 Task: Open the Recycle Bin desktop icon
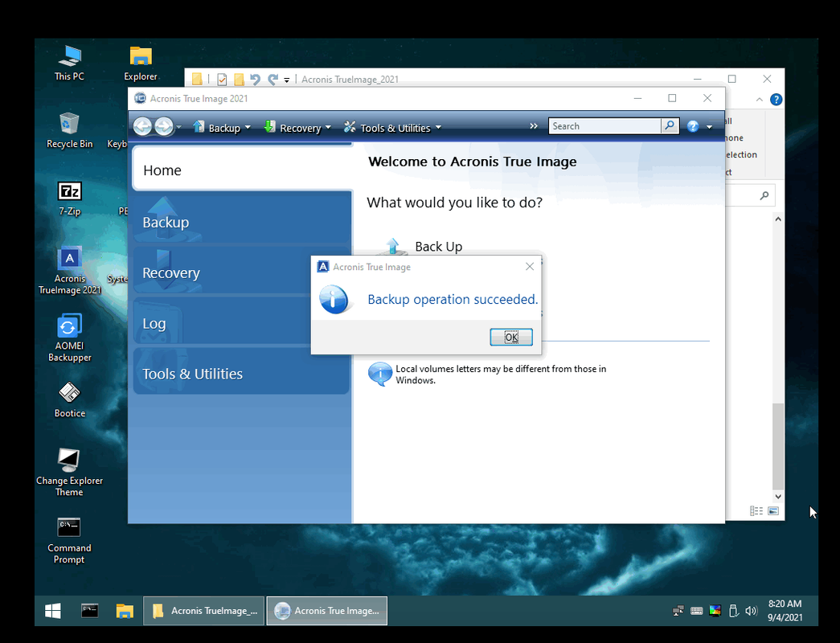click(69, 130)
